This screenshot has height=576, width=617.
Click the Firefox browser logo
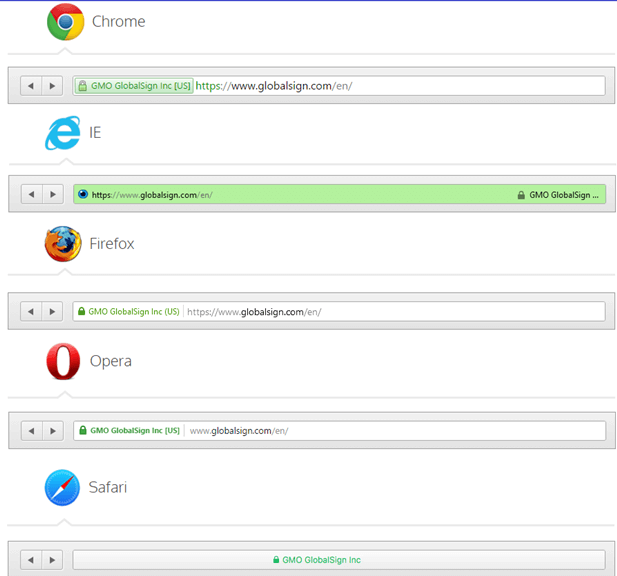click(63, 244)
